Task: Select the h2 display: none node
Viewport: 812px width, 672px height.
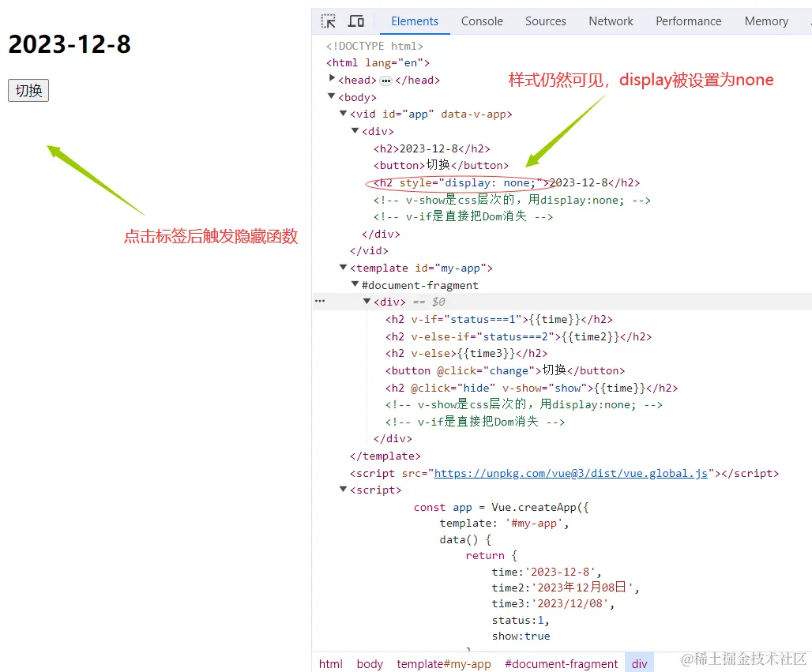Action: click(506, 182)
